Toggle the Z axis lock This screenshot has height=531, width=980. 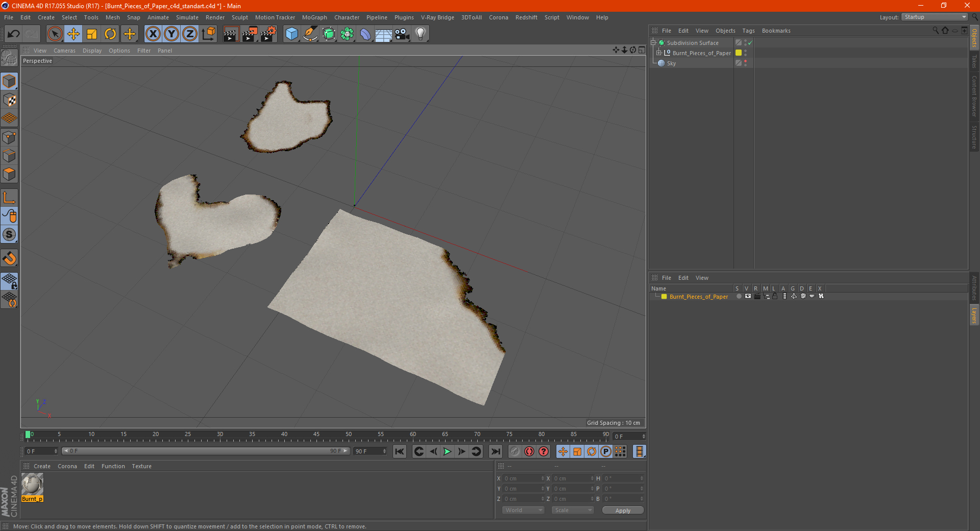point(190,34)
